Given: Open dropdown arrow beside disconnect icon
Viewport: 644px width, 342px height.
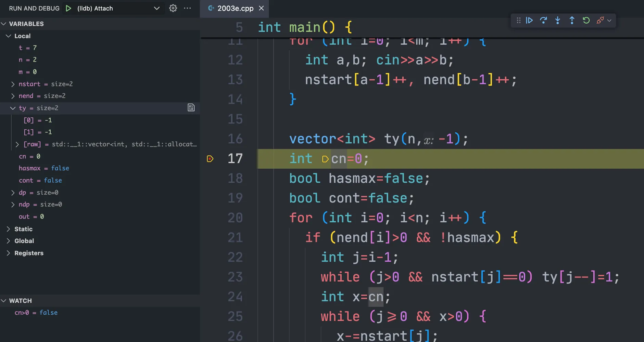Looking at the screenshot, I should (x=609, y=21).
